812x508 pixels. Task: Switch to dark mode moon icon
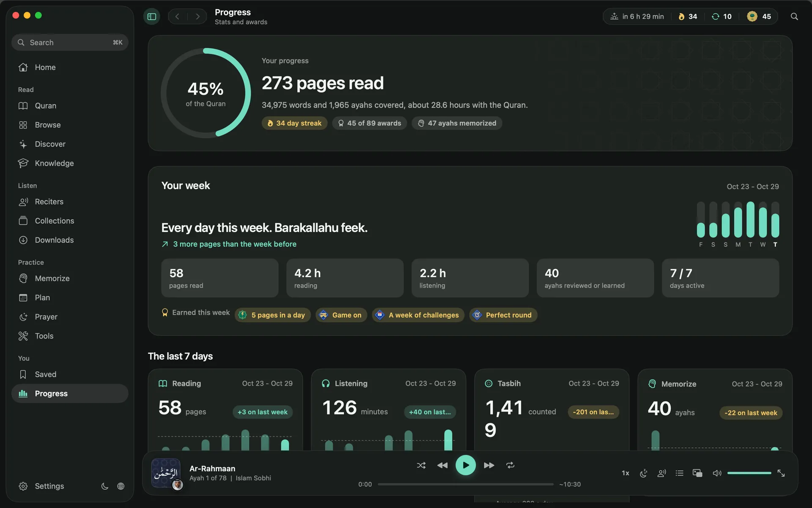[x=104, y=486]
